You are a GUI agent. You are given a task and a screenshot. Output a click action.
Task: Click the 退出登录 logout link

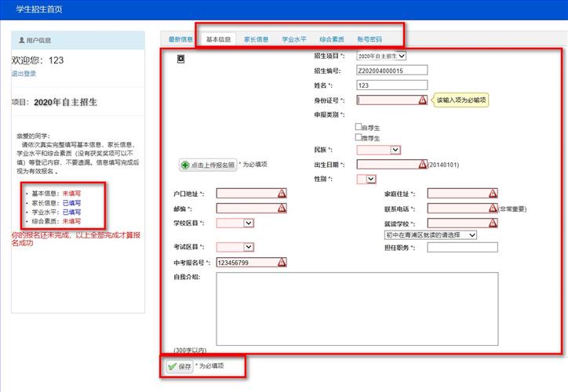[24, 74]
